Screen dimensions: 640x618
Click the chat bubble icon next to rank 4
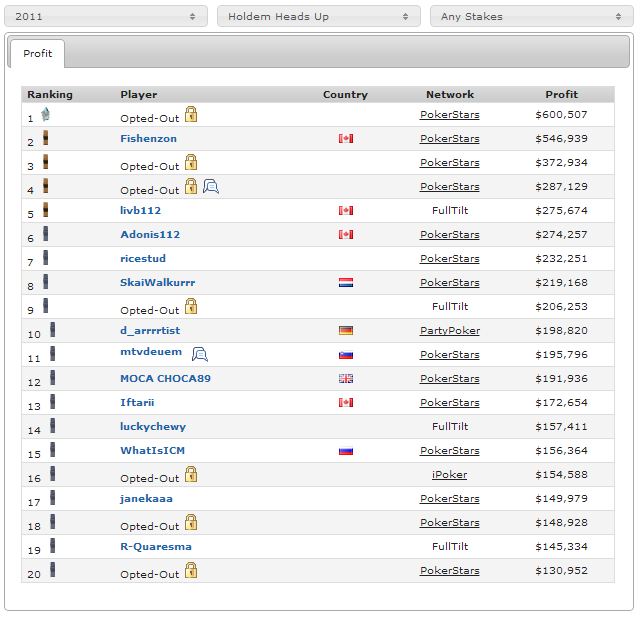tap(211, 187)
